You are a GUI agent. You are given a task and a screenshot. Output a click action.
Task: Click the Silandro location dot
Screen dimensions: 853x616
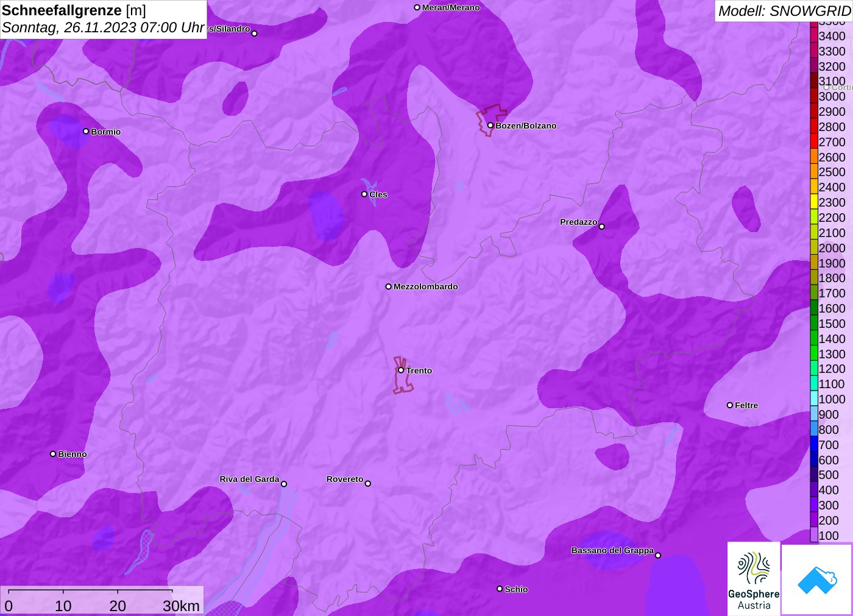[x=255, y=34]
